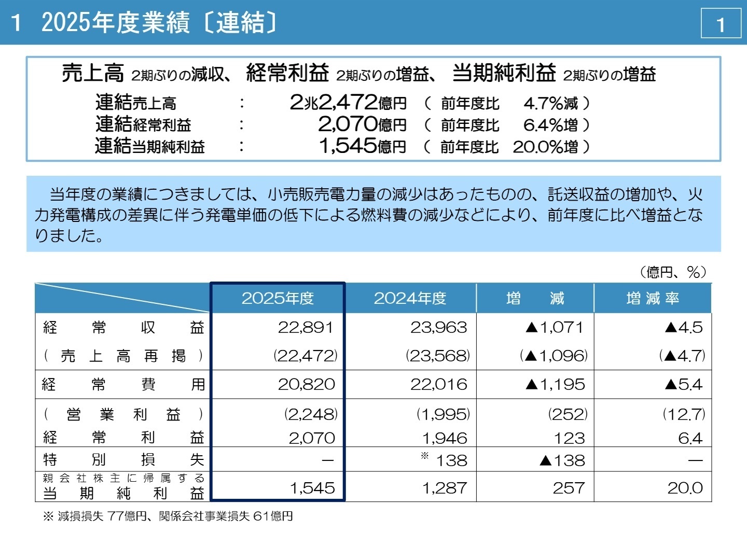Click the value 1,287

click(x=445, y=488)
